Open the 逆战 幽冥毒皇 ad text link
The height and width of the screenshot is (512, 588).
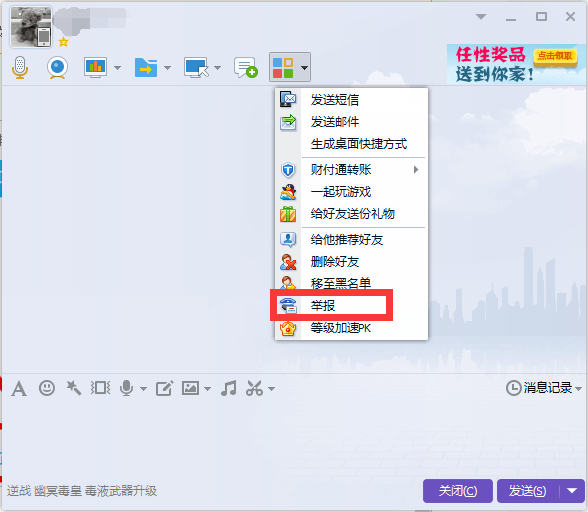(x=82, y=491)
